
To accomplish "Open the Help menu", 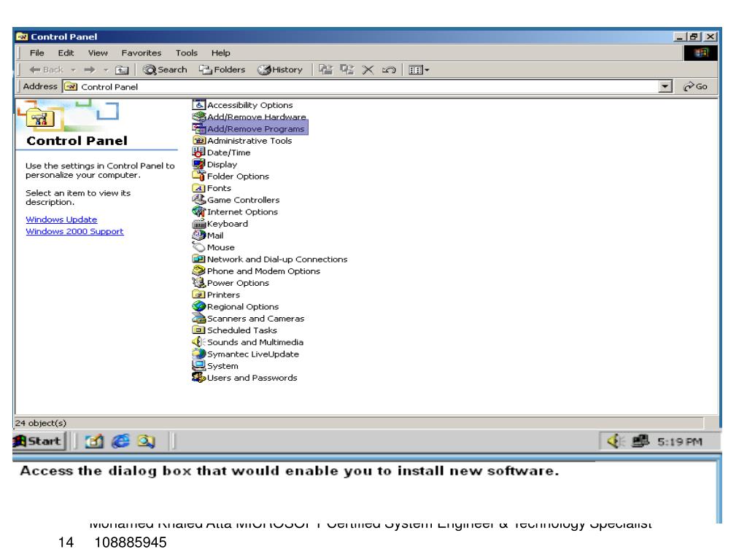I will pos(220,52).
